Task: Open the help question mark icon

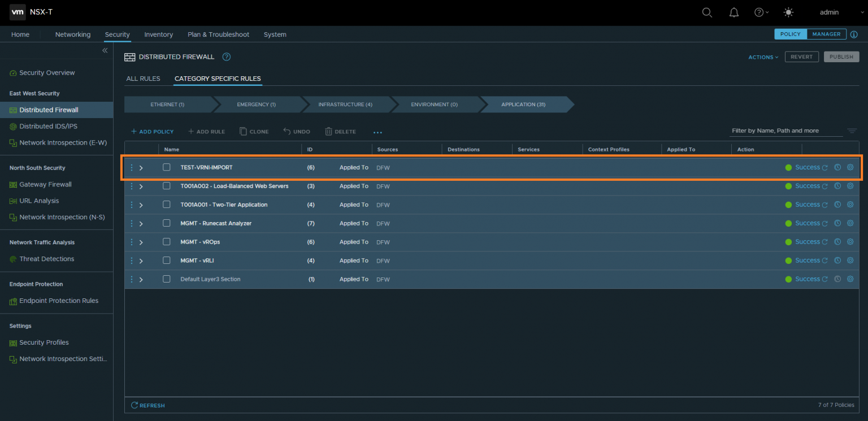Action: click(x=758, y=12)
